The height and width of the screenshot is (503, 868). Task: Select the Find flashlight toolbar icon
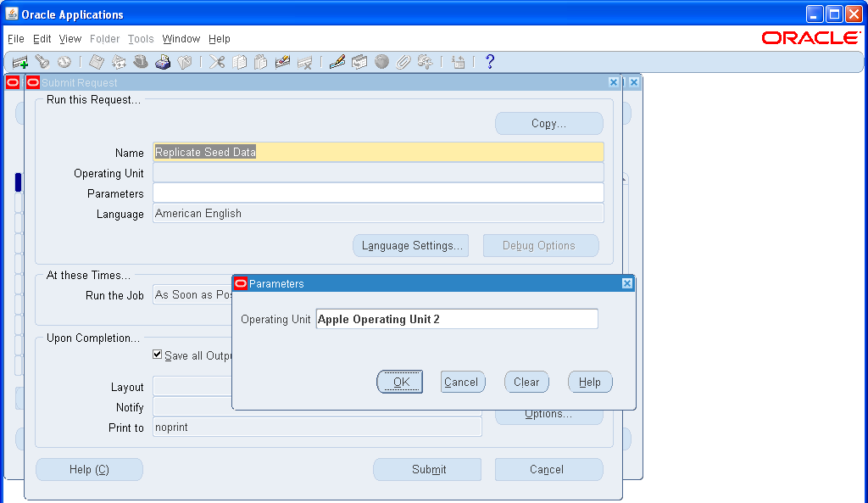[x=42, y=61]
